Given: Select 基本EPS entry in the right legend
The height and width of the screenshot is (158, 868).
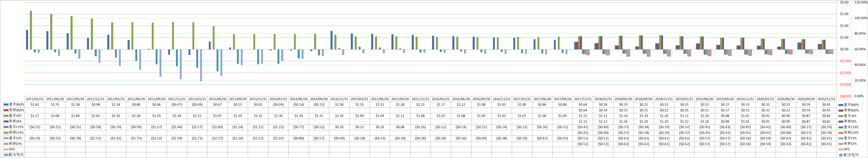Looking at the screenshot, I should point(848,138).
